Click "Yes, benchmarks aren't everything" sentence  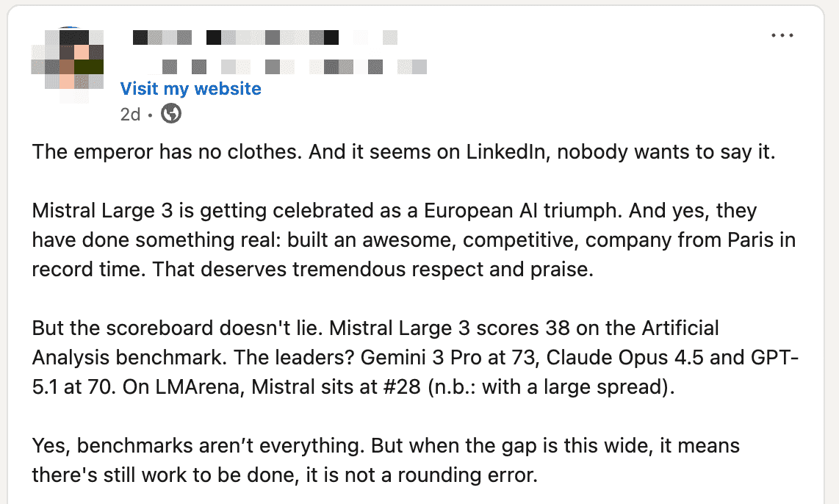pyautogui.click(x=198, y=445)
